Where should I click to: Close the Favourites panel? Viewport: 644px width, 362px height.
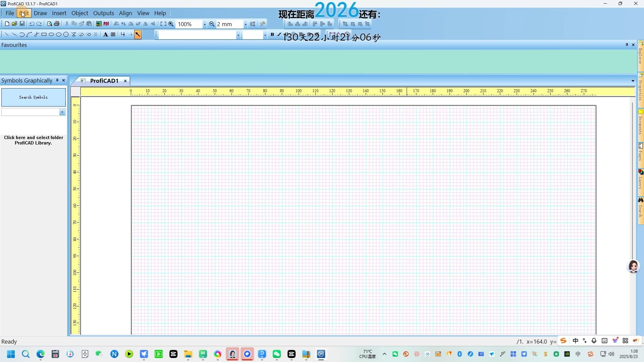click(x=633, y=45)
